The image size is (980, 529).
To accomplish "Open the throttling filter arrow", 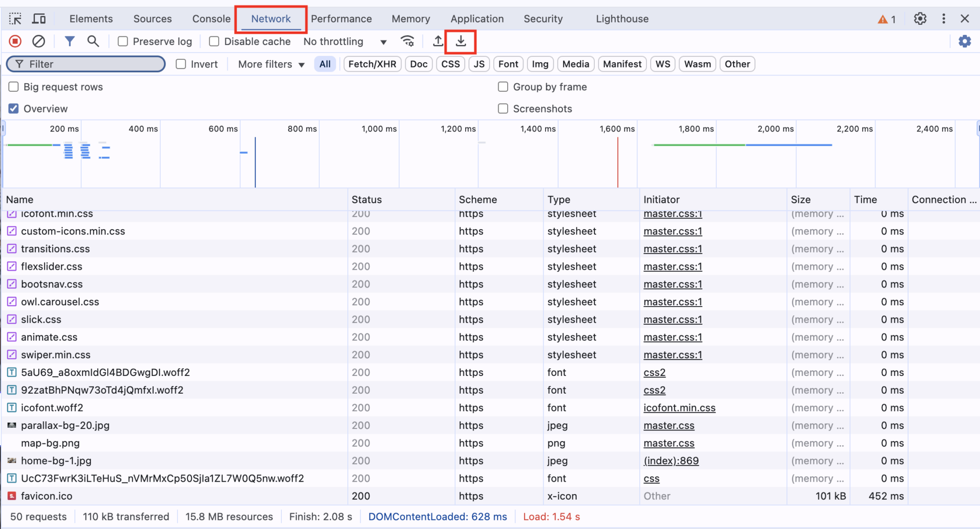I will [383, 41].
